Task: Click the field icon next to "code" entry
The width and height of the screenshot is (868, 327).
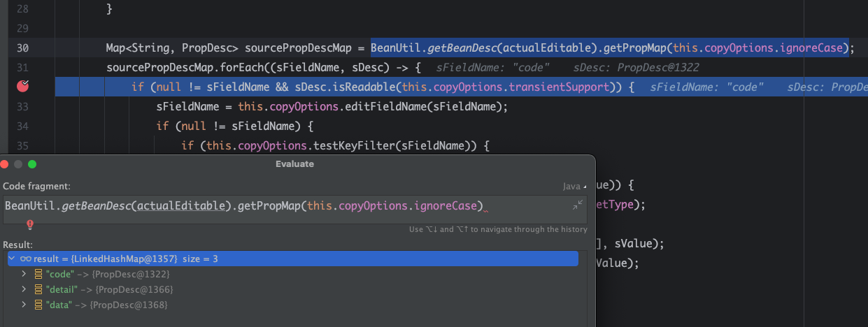Action: 38,274
